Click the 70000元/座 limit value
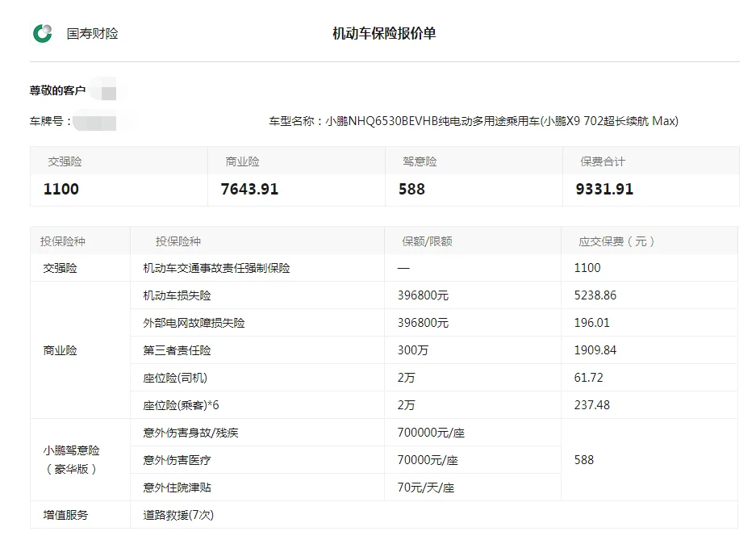The width and height of the screenshot is (756, 544). click(427, 461)
